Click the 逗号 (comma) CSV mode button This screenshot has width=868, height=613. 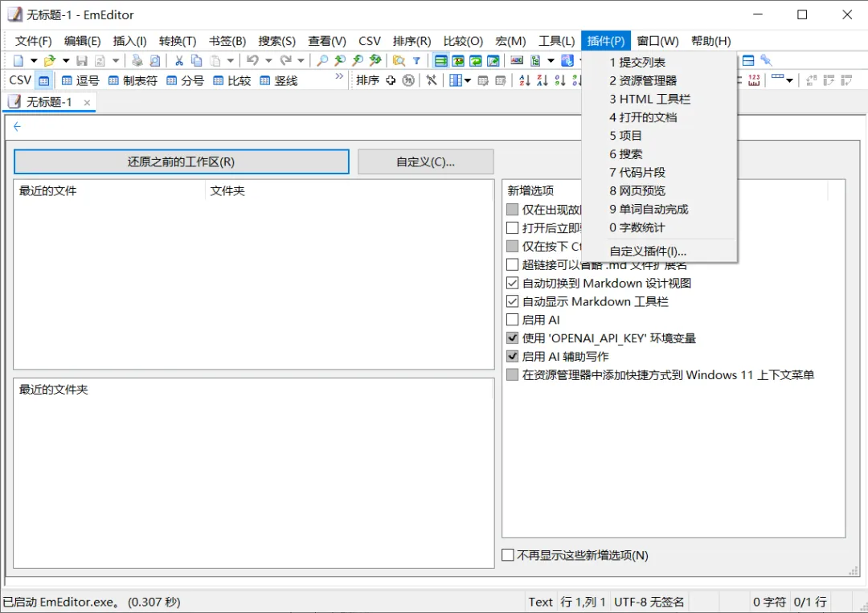tap(80, 81)
